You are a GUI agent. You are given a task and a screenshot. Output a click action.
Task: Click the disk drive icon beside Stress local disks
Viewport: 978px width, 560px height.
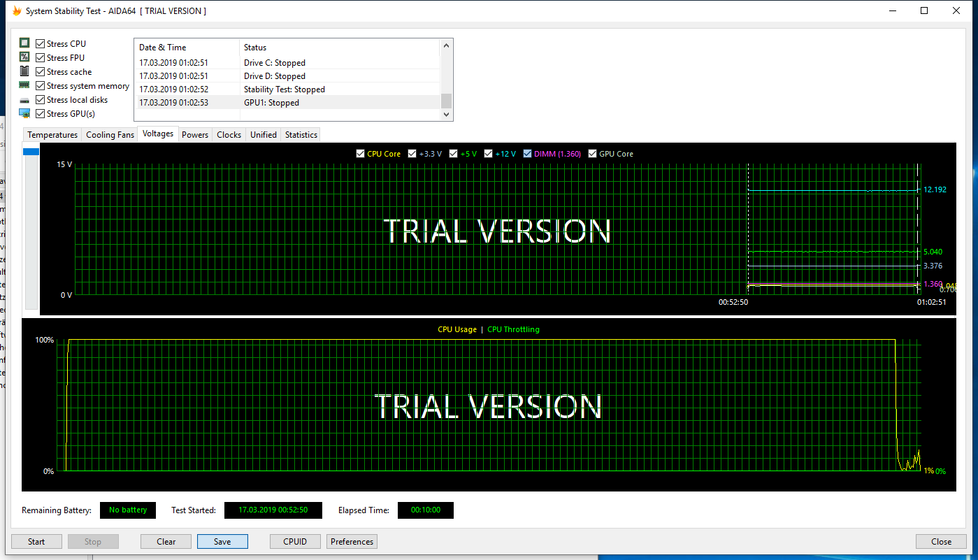24,100
